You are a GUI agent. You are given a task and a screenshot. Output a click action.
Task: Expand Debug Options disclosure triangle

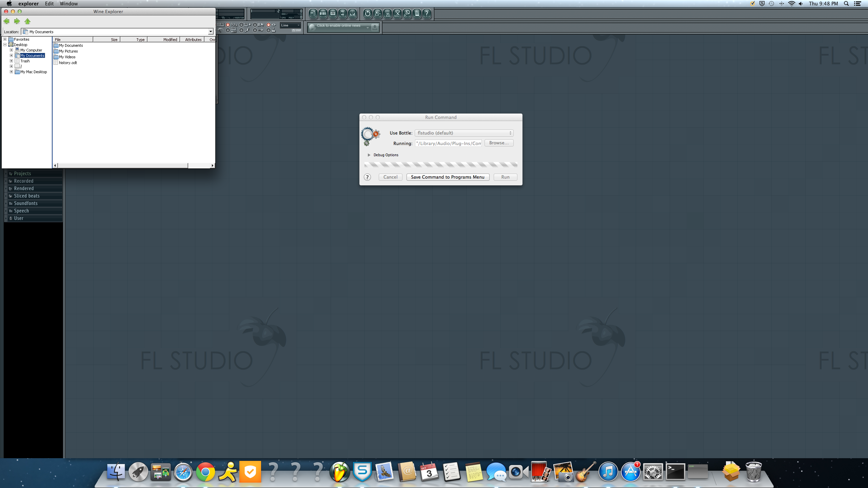[369, 155]
